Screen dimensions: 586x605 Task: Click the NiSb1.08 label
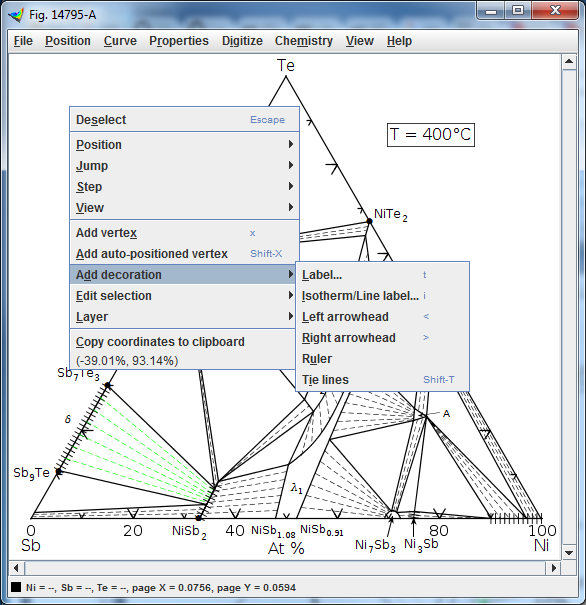(x=273, y=531)
